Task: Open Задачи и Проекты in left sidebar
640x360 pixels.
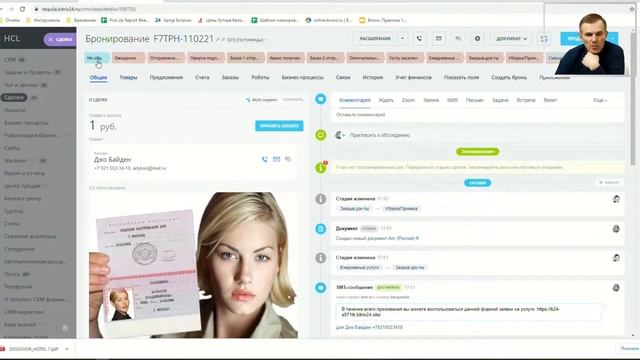Action: tap(28, 72)
